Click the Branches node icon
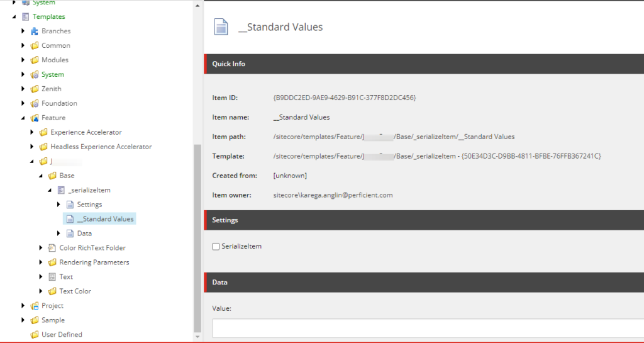Viewport: 644px width, 343px height. [x=35, y=31]
